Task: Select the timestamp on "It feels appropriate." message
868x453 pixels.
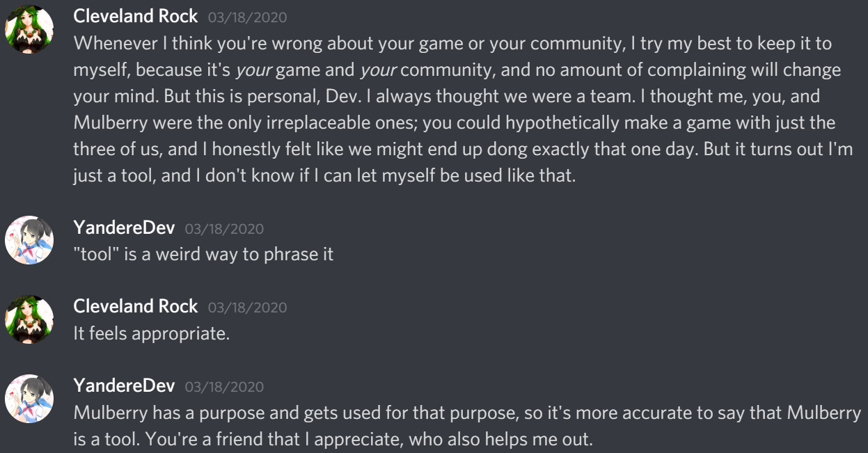Action: click(x=247, y=307)
